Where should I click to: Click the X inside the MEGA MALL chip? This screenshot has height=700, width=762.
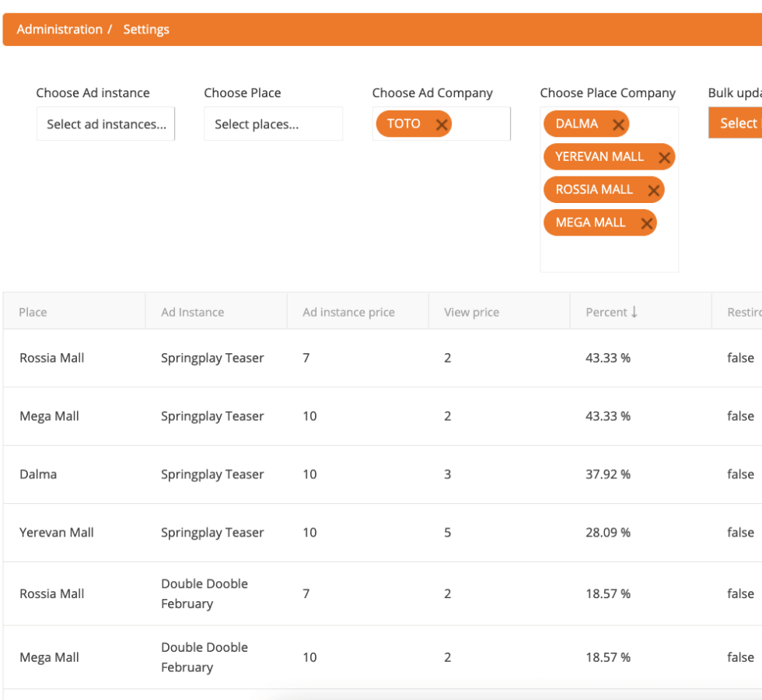tap(647, 222)
